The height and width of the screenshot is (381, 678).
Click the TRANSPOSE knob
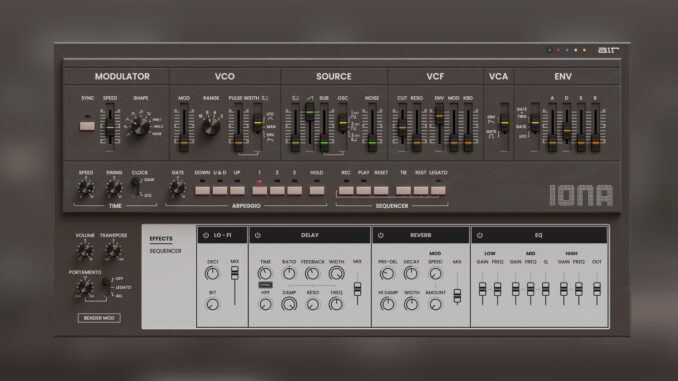(113, 250)
